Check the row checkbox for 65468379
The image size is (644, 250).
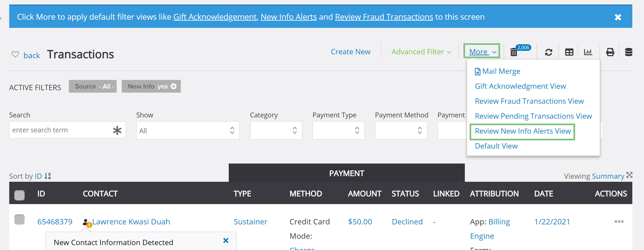19,219
